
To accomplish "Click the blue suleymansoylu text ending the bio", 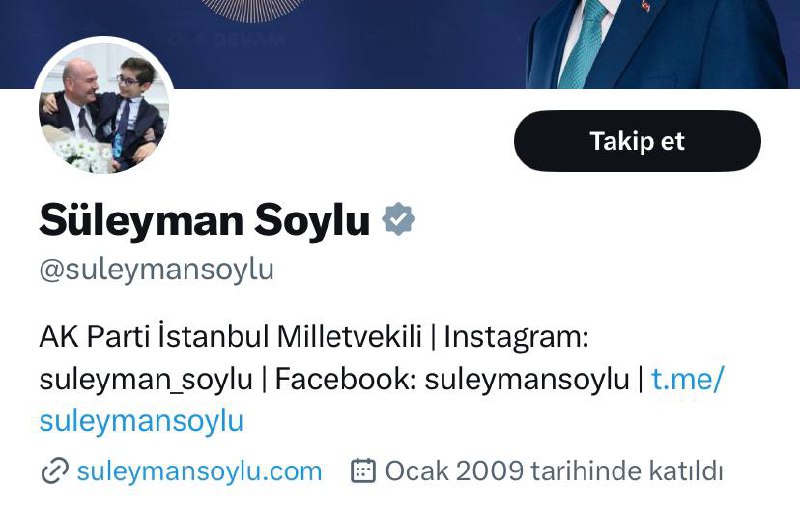I will (x=142, y=421).
